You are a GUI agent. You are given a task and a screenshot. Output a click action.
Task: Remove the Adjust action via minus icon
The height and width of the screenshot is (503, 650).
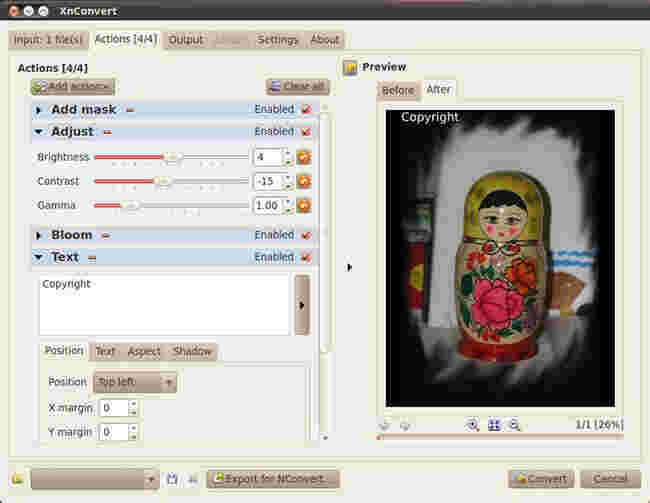point(107,132)
